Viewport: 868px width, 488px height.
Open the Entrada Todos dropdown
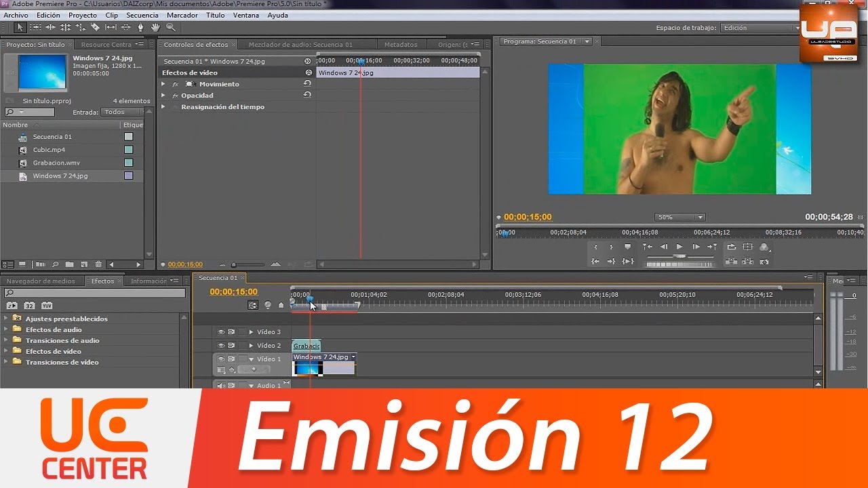122,112
